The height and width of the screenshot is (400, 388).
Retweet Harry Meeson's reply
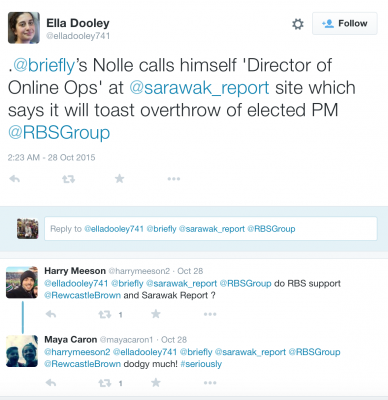pyautogui.click(x=104, y=314)
